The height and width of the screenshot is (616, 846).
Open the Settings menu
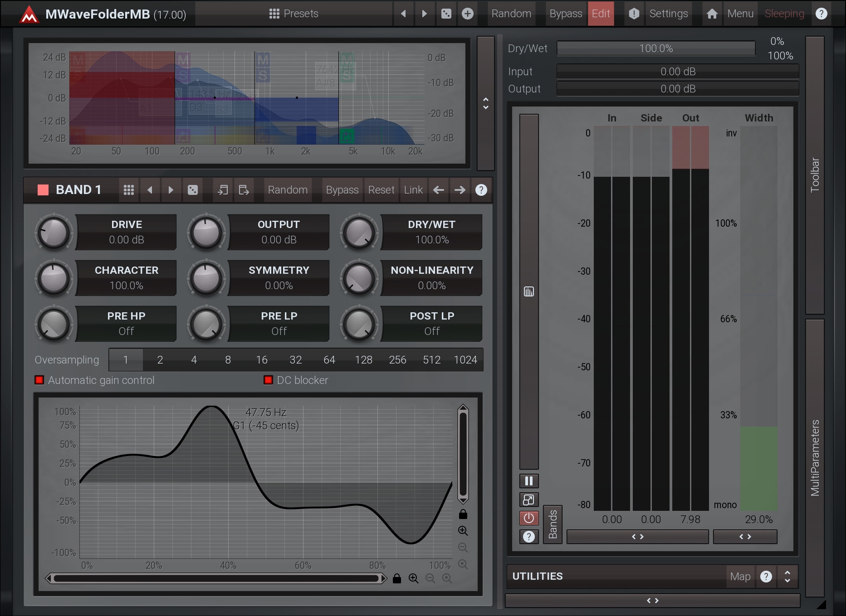pyautogui.click(x=668, y=14)
